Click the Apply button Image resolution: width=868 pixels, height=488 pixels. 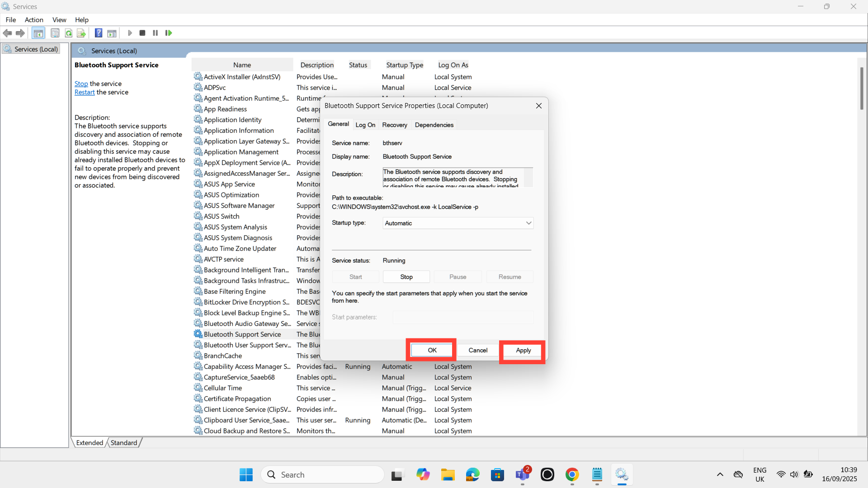coord(523,350)
